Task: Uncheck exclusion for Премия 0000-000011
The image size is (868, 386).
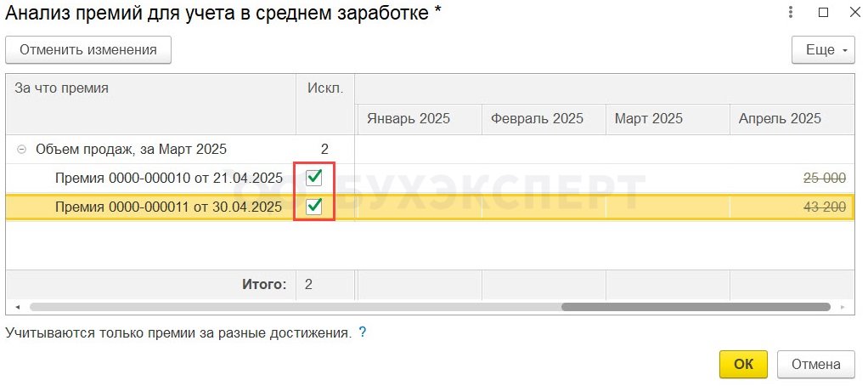Action: [314, 207]
